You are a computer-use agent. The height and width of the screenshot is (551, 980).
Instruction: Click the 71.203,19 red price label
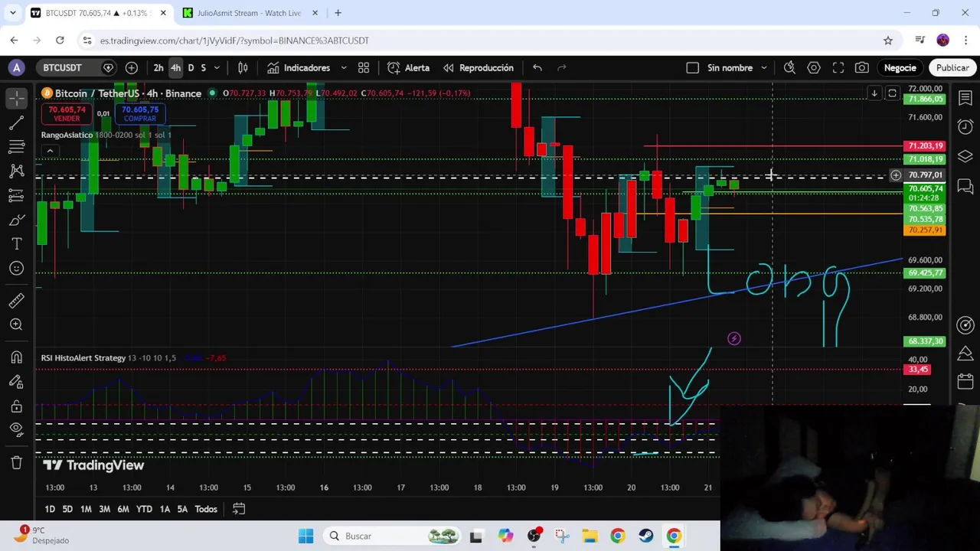925,146
